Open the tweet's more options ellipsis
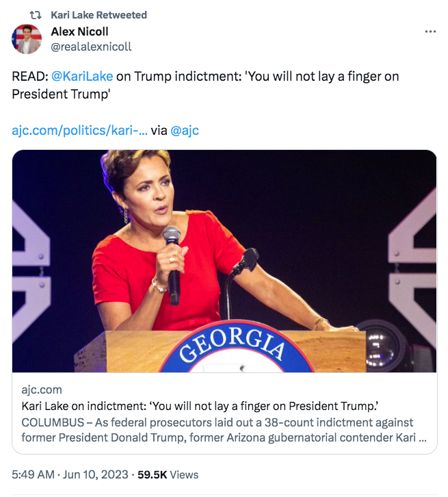Image resolution: width=448 pixels, height=497 pixels. [430, 31]
